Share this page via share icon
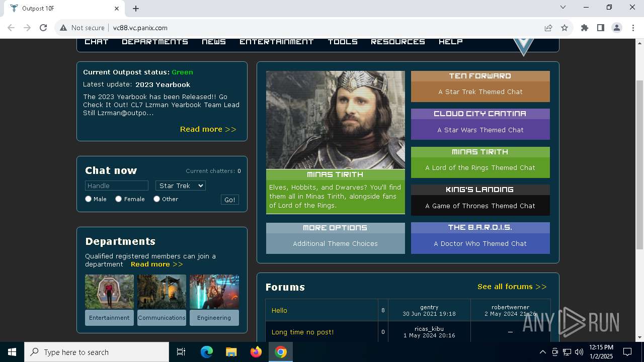644x362 pixels. click(548, 28)
